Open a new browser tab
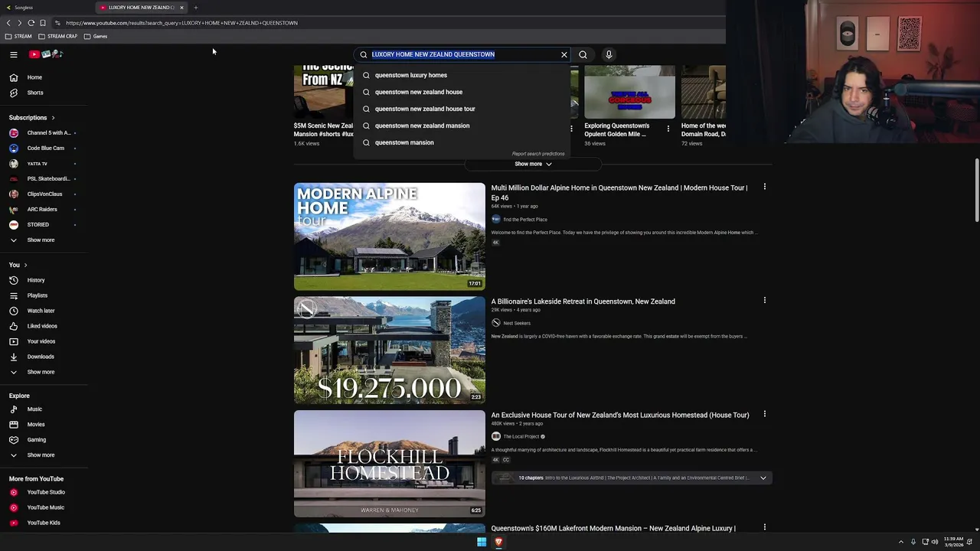The image size is (980, 551). point(195,8)
